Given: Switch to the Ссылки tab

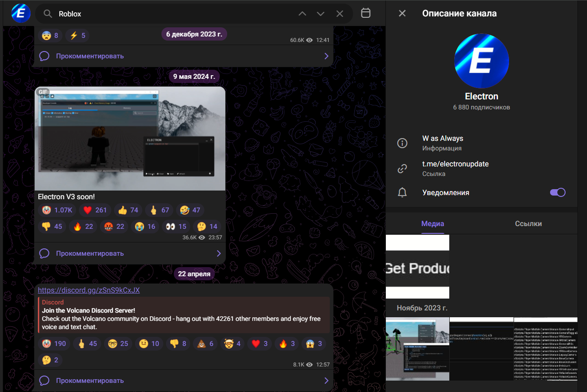Looking at the screenshot, I should coord(529,223).
